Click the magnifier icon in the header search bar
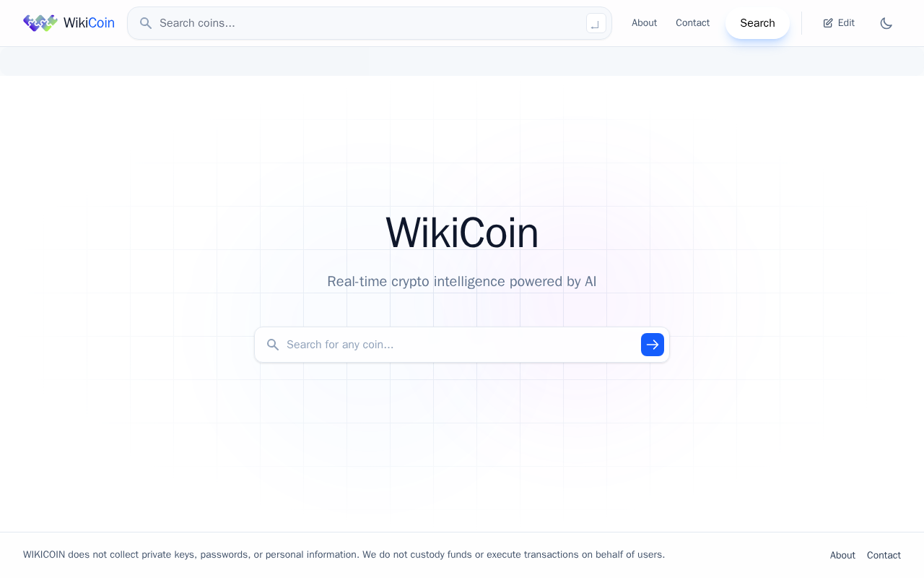 pyautogui.click(x=146, y=23)
